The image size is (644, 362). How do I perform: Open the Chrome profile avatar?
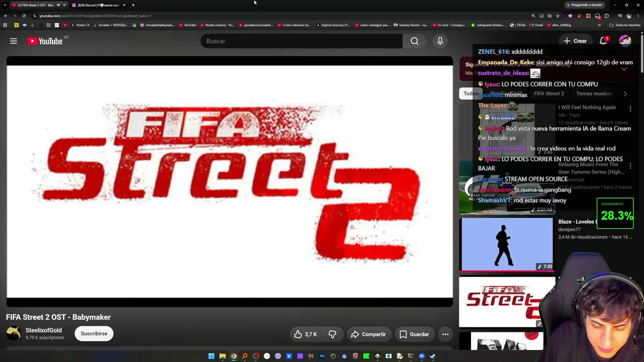[629, 16]
